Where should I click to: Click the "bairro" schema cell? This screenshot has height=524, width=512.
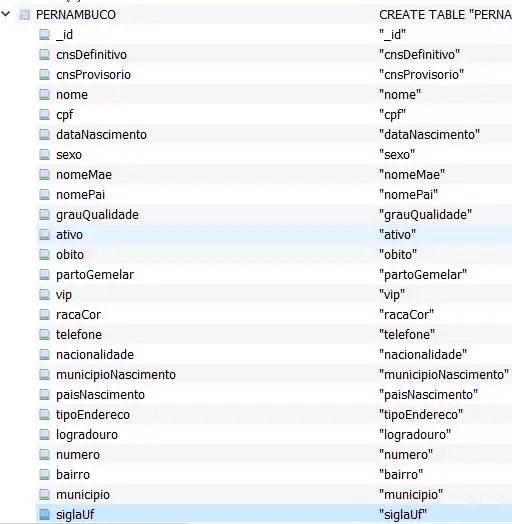[x=401, y=475]
